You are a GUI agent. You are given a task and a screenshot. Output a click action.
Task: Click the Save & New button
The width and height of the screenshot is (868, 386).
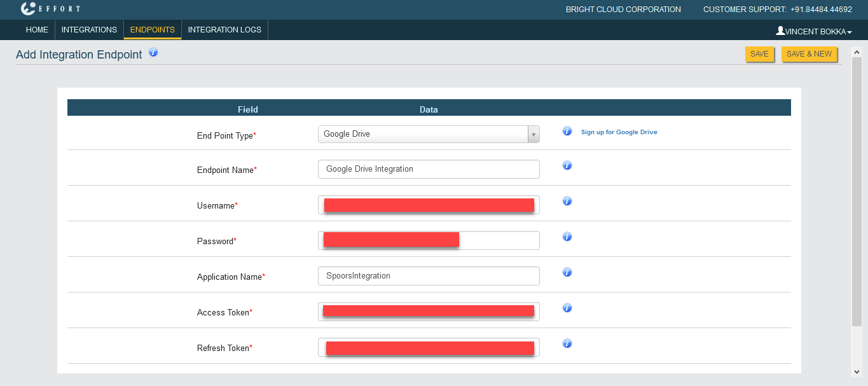(x=809, y=54)
